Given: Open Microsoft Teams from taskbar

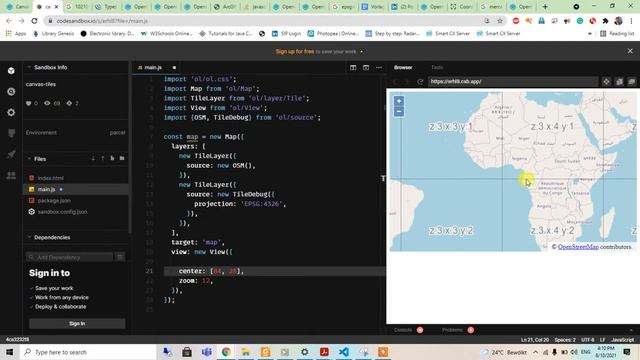Looking at the screenshot, I should click(207, 352).
